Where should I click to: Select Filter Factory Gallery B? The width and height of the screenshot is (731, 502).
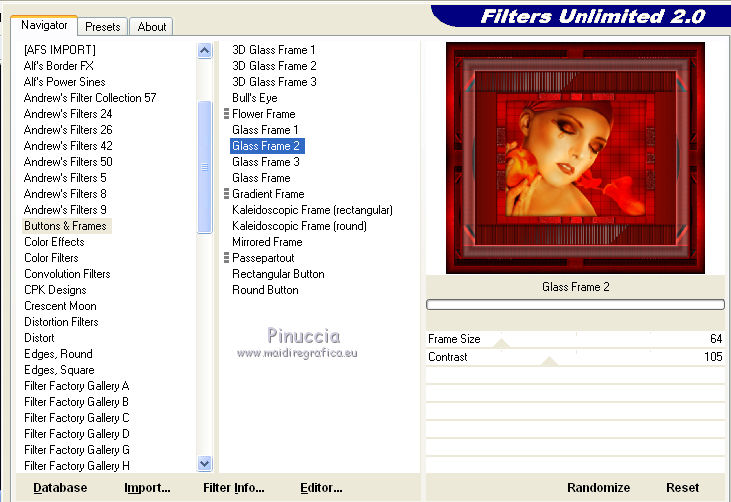pos(76,402)
